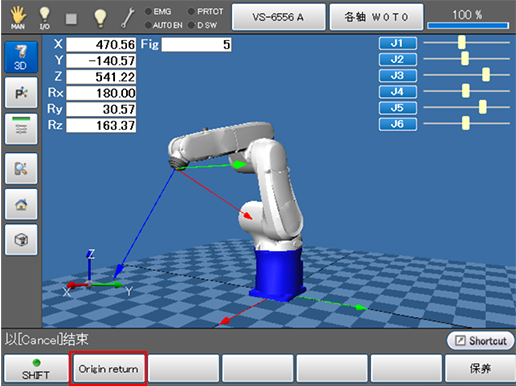Screen dimensions: 516x386
Task: Open the I/O light bulb icon
Action: (44, 18)
